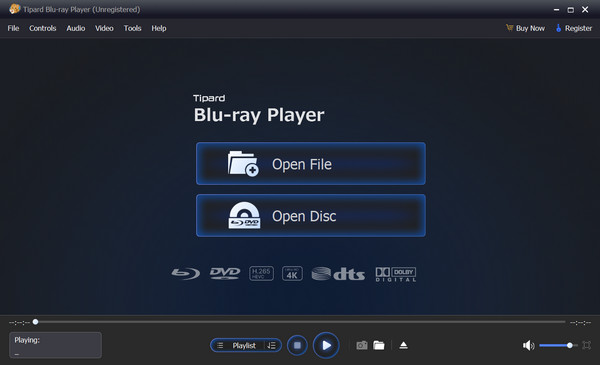Image resolution: width=600 pixels, height=365 pixels.
Task: Mute audio with the speaker icon
Action: click(528, 345)
